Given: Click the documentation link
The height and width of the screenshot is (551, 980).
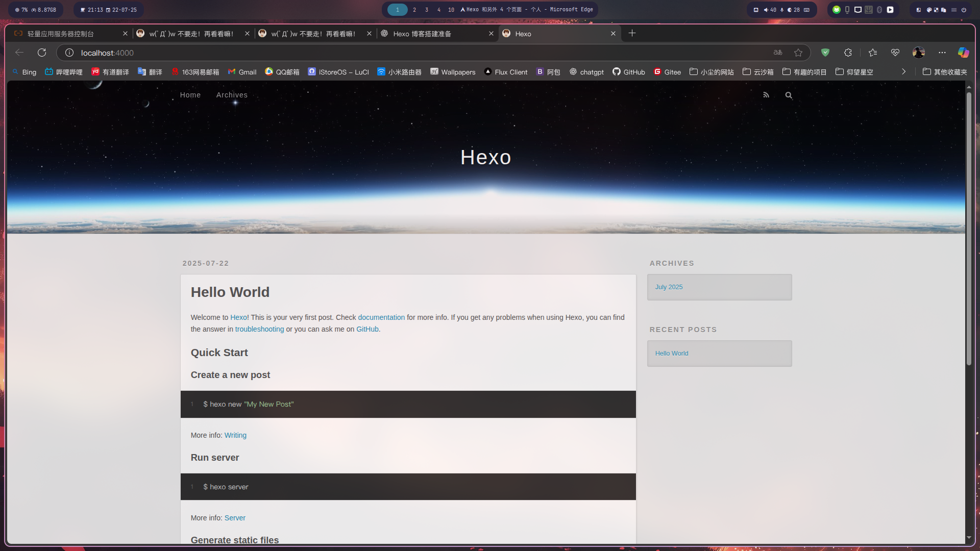Looking at the screenshot, I should coord(381,317).
